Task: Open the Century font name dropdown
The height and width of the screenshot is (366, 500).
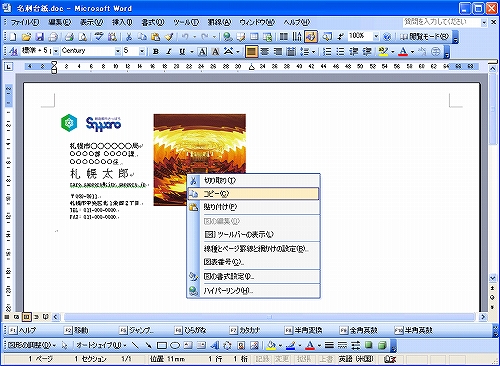Action: coord(118,52)
